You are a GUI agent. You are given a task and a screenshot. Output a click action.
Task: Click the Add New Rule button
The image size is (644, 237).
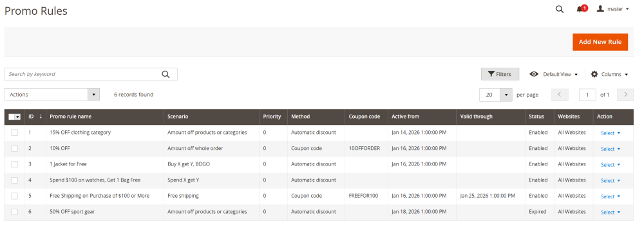click(600, 42)
